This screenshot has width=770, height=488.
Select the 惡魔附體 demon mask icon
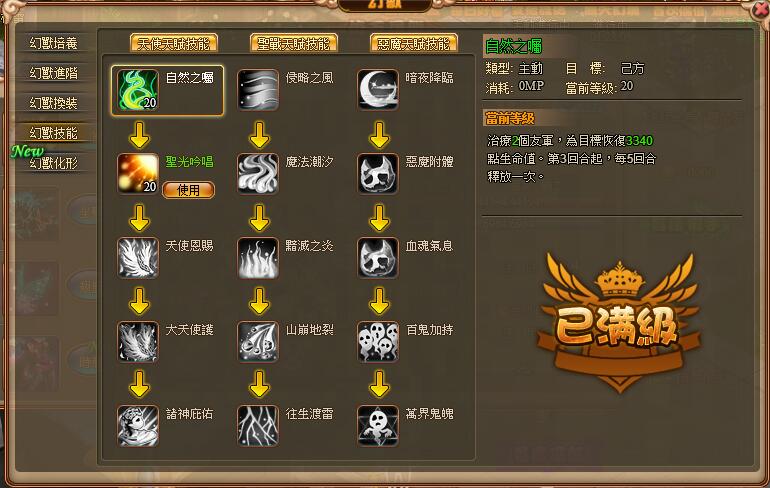[x=378, y=174]
